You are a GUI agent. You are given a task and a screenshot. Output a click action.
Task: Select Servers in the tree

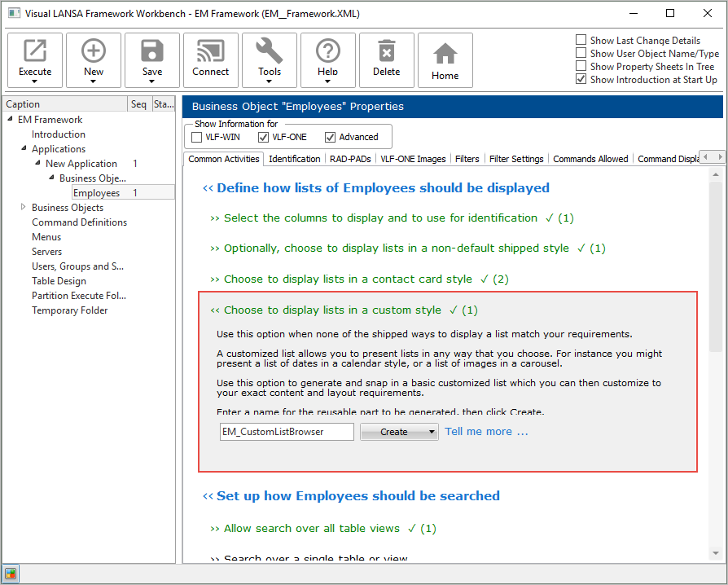click(46, 252)
